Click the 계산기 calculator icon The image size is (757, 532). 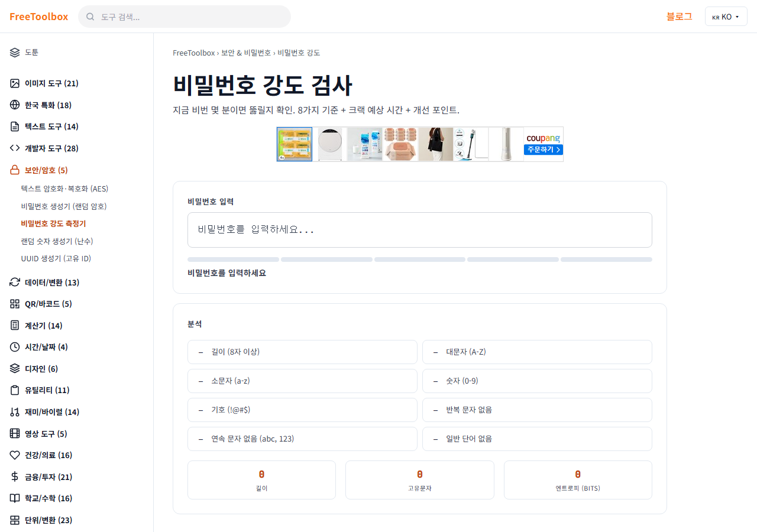[x=15, y=326]
